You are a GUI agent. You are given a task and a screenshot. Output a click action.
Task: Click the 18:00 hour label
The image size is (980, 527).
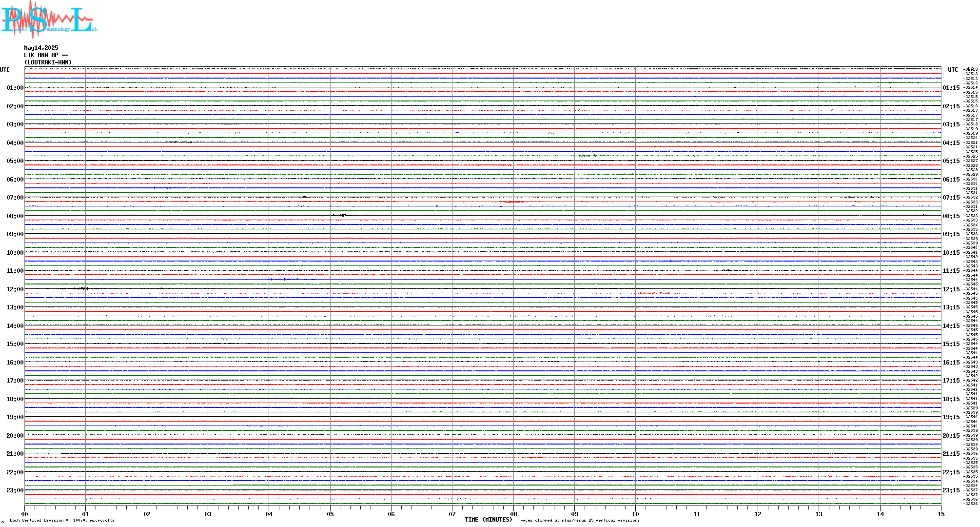pos(15,399)
